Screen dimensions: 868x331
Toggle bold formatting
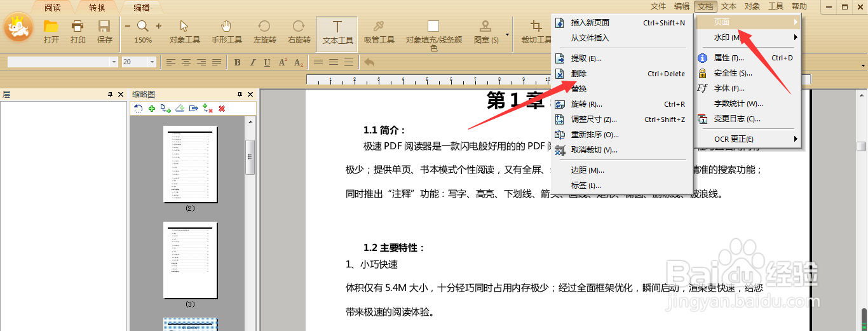tap(237, 62)
